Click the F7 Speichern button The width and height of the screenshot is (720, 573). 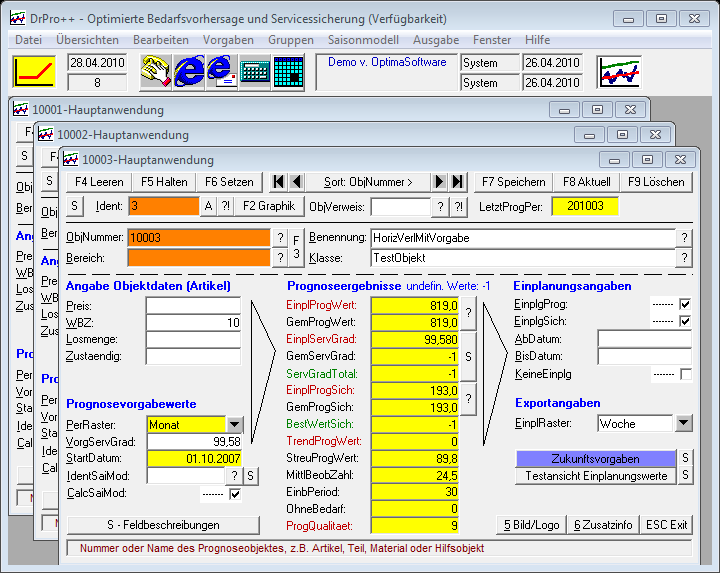click(x=514, y=182)
